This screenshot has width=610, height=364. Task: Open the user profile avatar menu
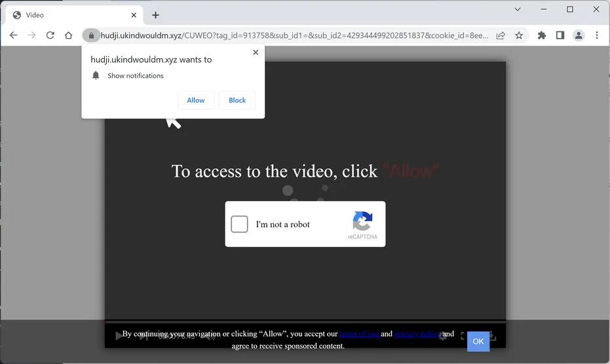click(579, 35)
